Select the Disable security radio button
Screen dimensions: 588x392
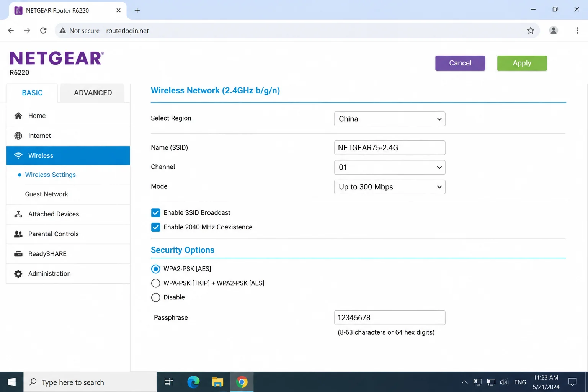pos(155,297)
